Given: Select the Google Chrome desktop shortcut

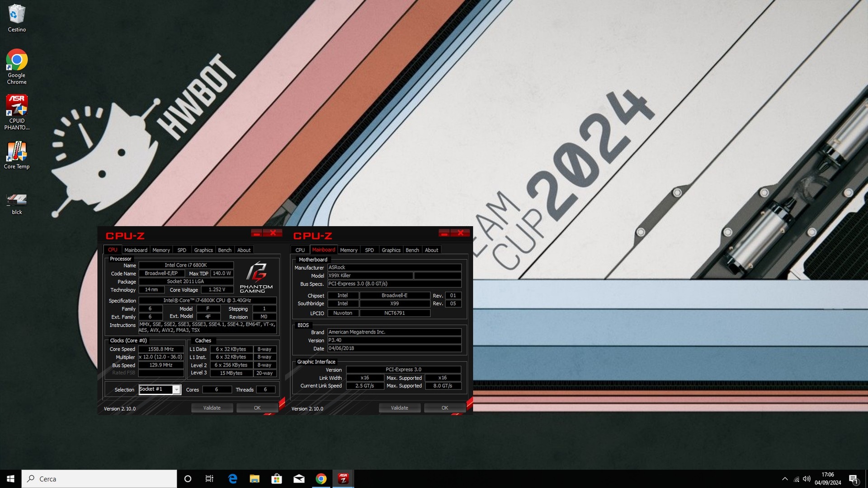Looking at the screenshot, I should [17, 67].
